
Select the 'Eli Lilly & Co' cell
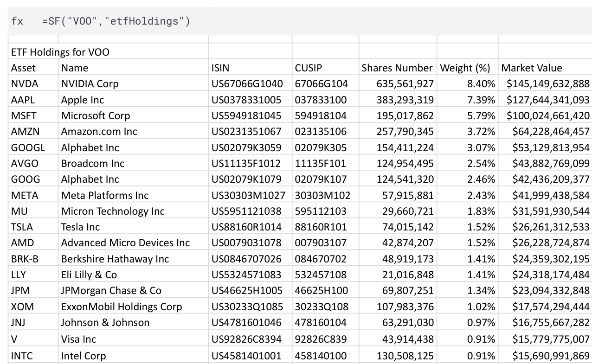point(134,275)
